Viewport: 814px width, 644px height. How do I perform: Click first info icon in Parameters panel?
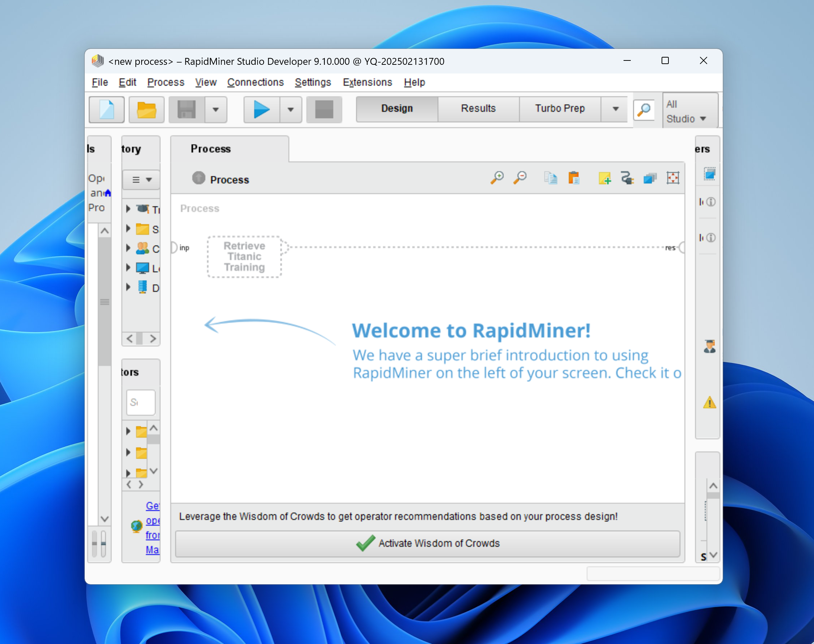(x=711, y=202)
